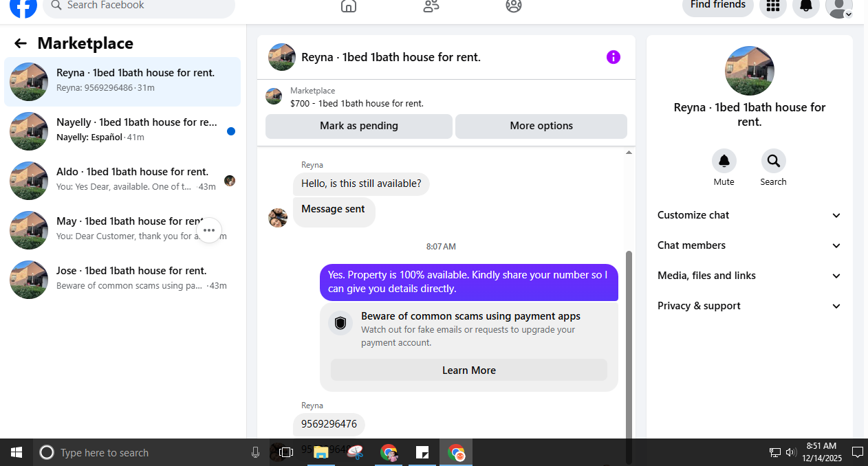Click the More options button
868x466 pixels.
point(541,126)
